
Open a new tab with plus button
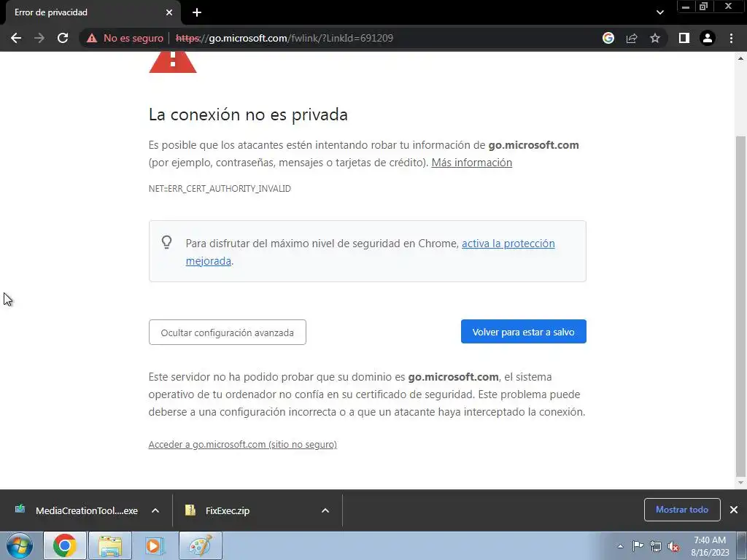click(x=197, y=12)
